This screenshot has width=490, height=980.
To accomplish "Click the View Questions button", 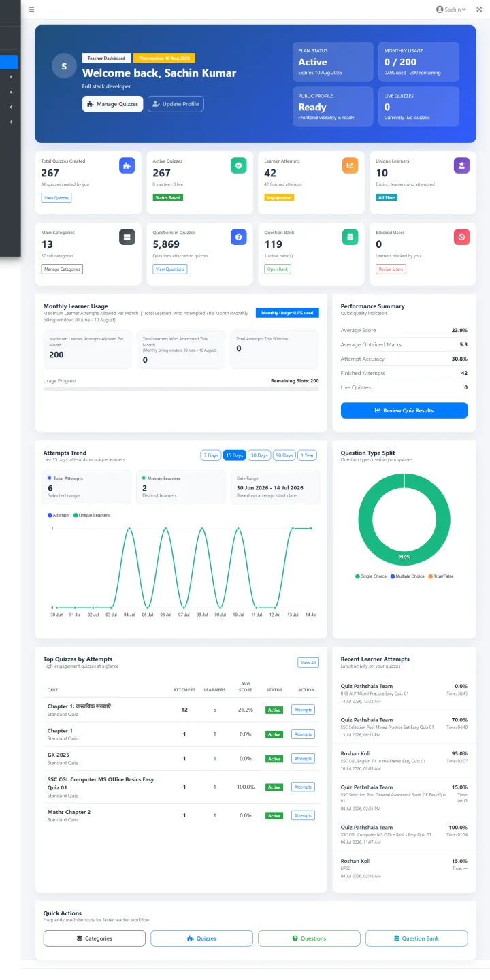I will 170,269.
